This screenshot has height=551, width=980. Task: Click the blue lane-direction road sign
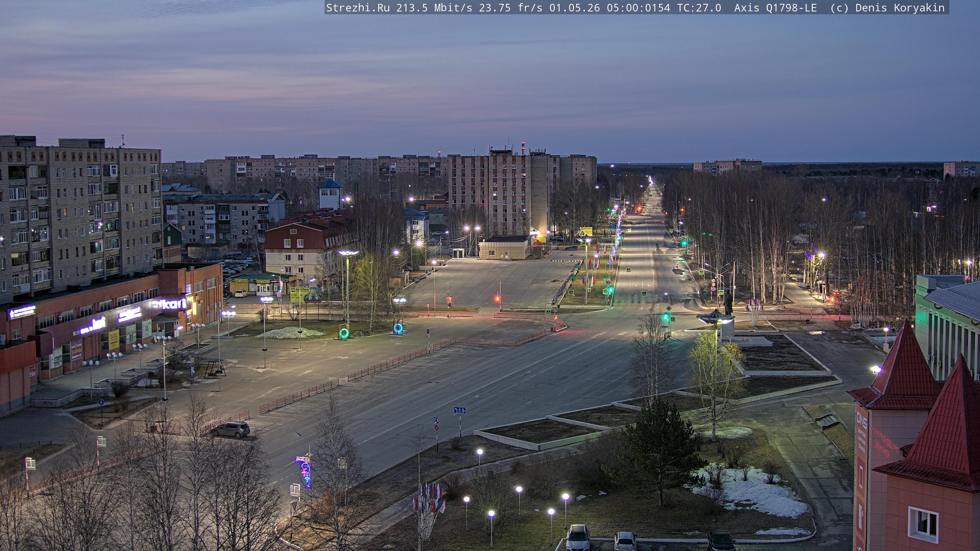click(x=460, y=410)
